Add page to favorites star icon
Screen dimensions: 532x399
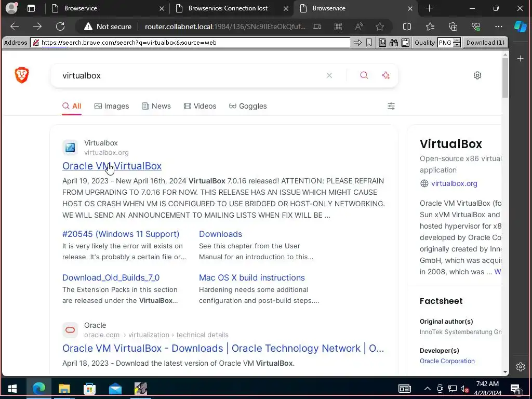(x=380, y=26)
